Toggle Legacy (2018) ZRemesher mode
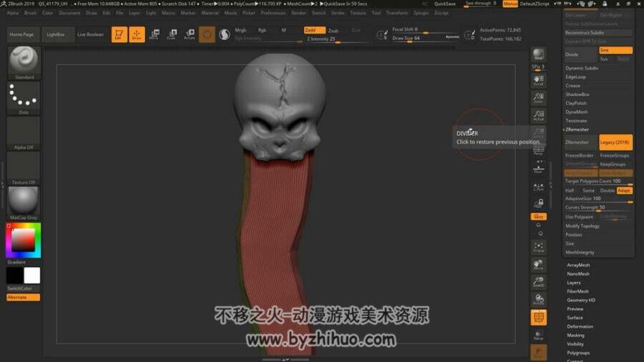The width and height of the screenshot is (644, 362). pyautogui.click(x=615, y=142)
